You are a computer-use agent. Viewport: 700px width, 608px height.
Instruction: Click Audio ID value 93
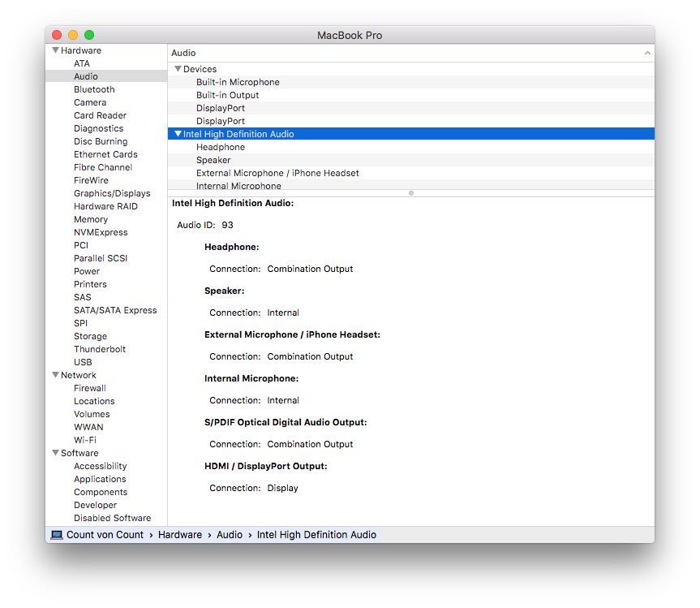point(227,225)
